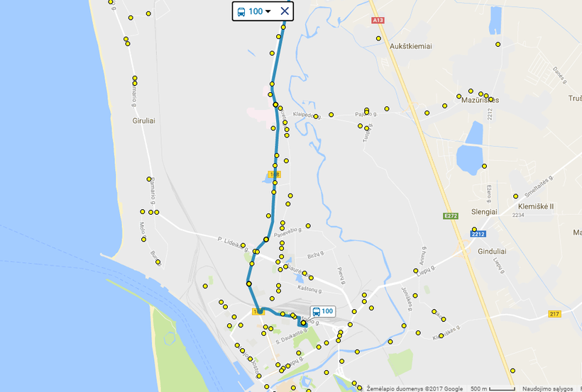This screenshot has height=392, width=582.
Task: Click the red A13 road shield
Action: tap(378, 20)
